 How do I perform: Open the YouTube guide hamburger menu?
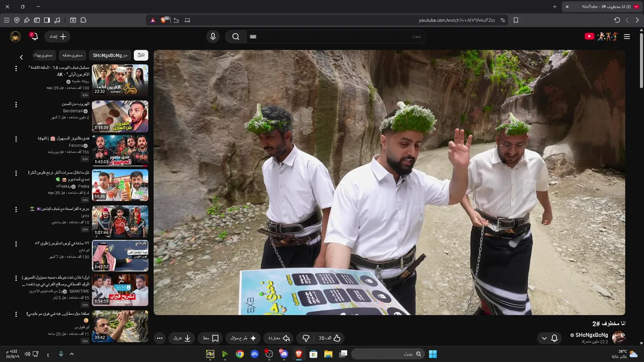tap(627, 36)
